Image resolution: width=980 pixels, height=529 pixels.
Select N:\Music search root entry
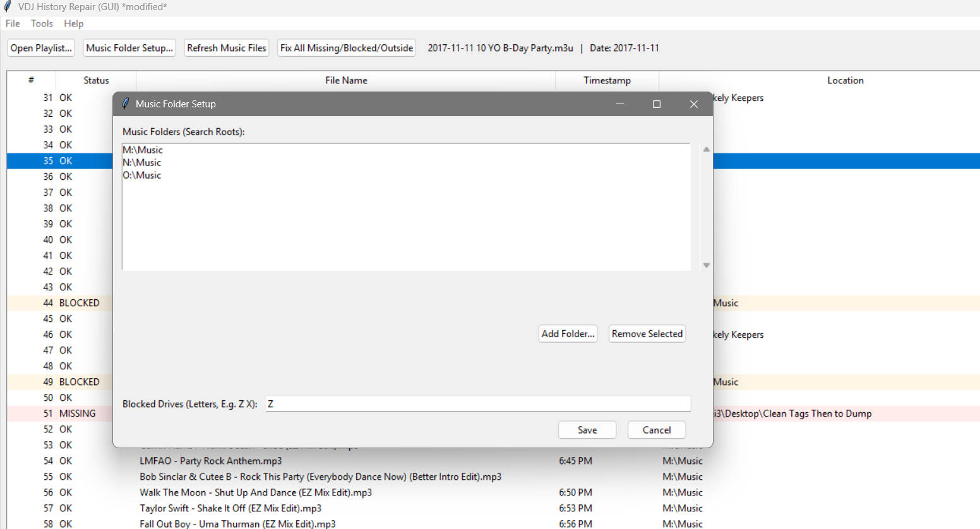coord(142,163)
